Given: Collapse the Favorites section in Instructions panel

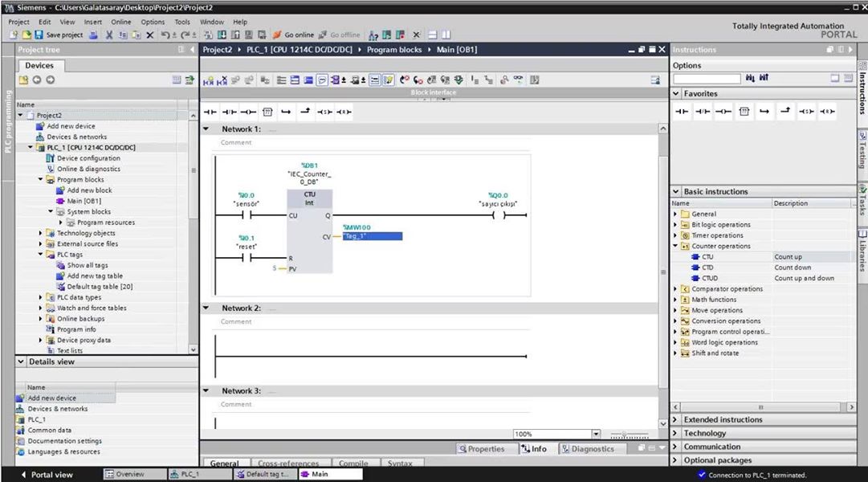Looking at the screenshot, I should click(x=676, y=94).
